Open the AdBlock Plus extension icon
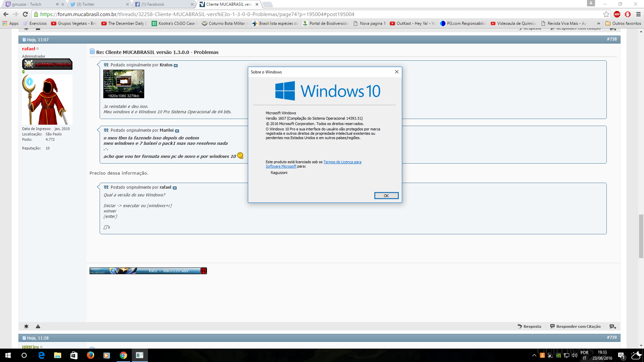Viewport: 644px width, 362px height. click(617, 14)
